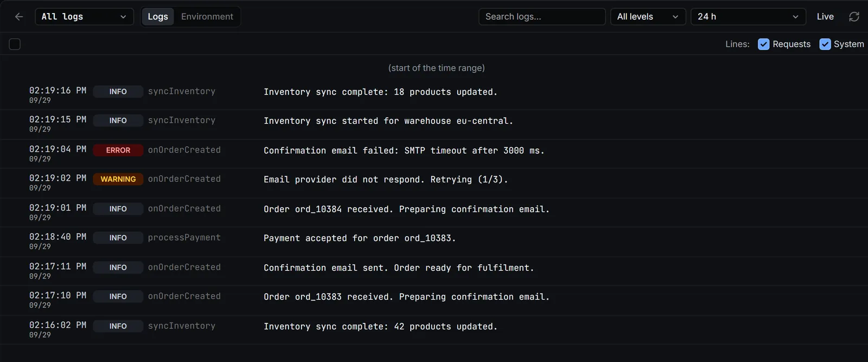Select 'Email provider did not respond' message
Image resolution: width=868 pixels, height=362 pixels.
(x=386, y=180)
